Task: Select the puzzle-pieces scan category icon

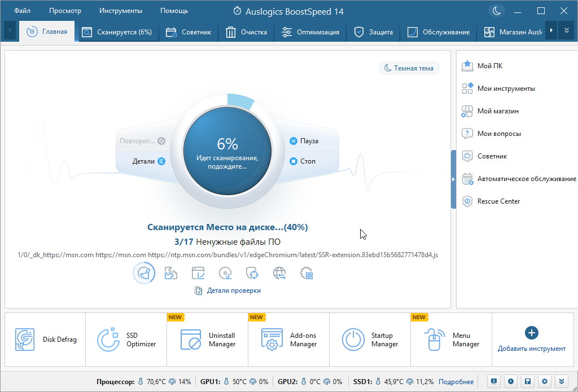Action: coord(171,274)
